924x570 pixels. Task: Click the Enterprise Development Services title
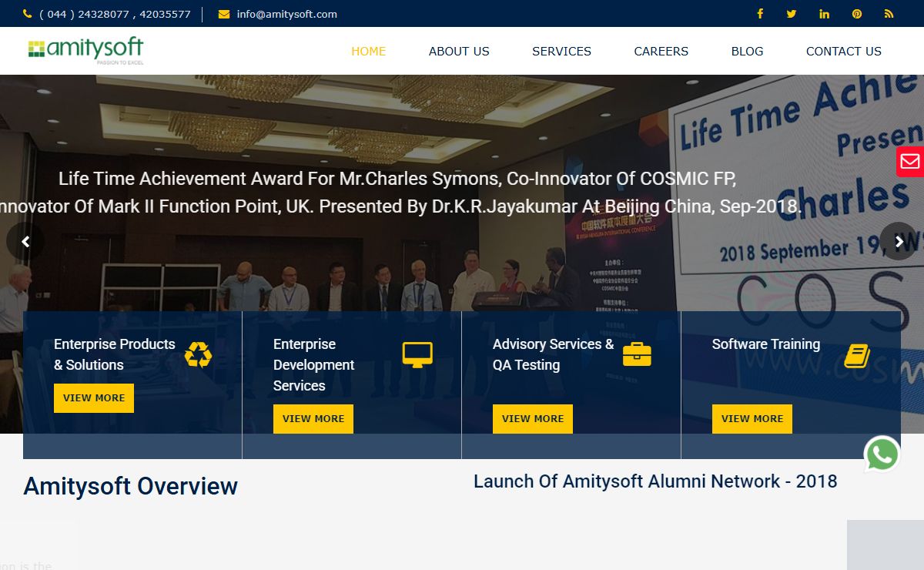[314, 365]
